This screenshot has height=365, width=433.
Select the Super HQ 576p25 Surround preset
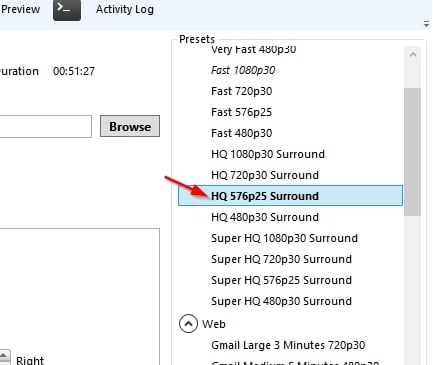(x=281, y=280)
